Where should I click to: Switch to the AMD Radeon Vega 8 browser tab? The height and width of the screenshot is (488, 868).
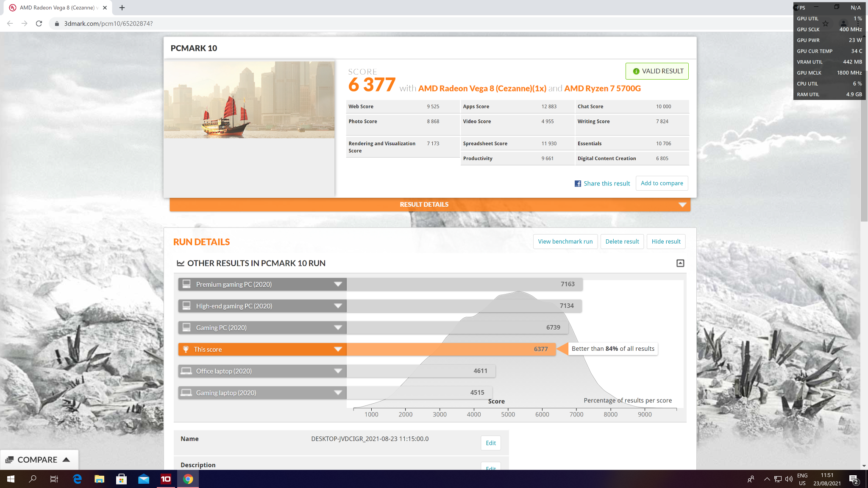[55, 7]
